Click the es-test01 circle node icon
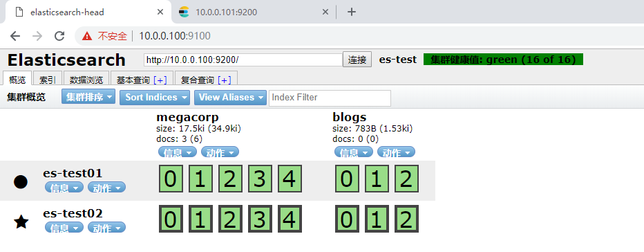This screenshot has height=252, width=644. coord(21,181)
